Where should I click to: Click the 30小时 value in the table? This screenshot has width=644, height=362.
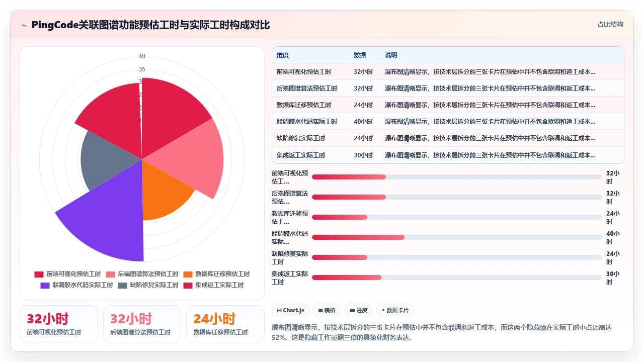point(363,155)
